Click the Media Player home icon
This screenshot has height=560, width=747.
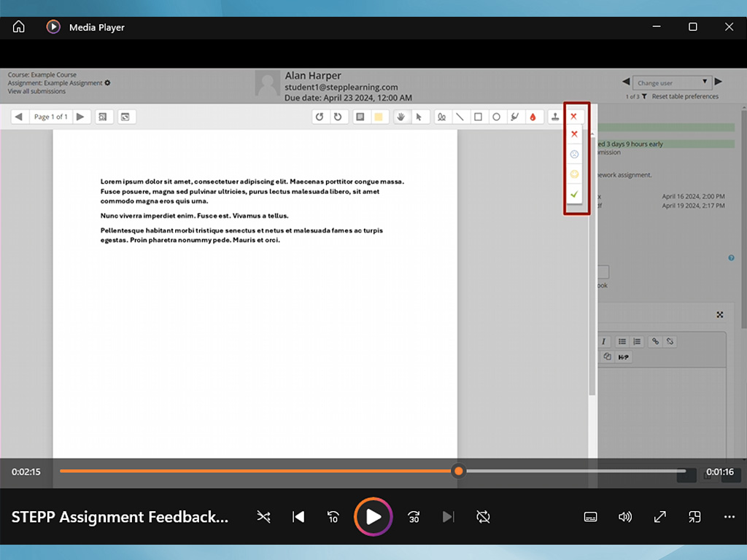tap(19, 27)
